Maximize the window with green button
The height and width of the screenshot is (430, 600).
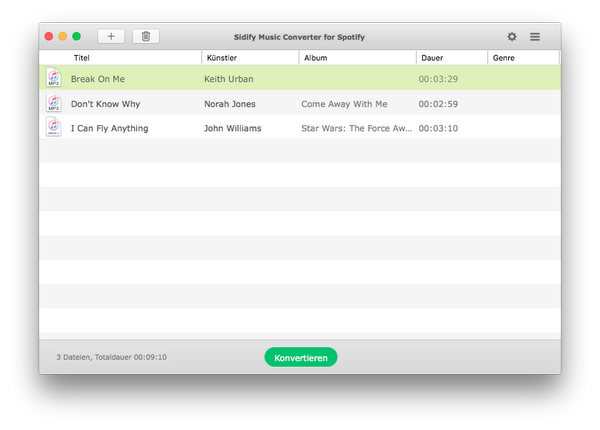click(77, 36)
